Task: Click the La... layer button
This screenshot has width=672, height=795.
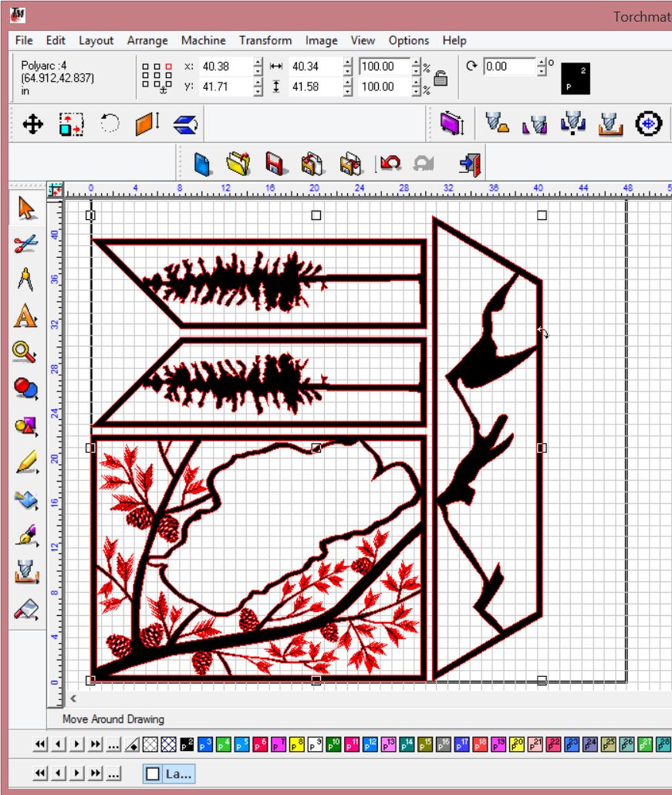Action: coord(179,773)
